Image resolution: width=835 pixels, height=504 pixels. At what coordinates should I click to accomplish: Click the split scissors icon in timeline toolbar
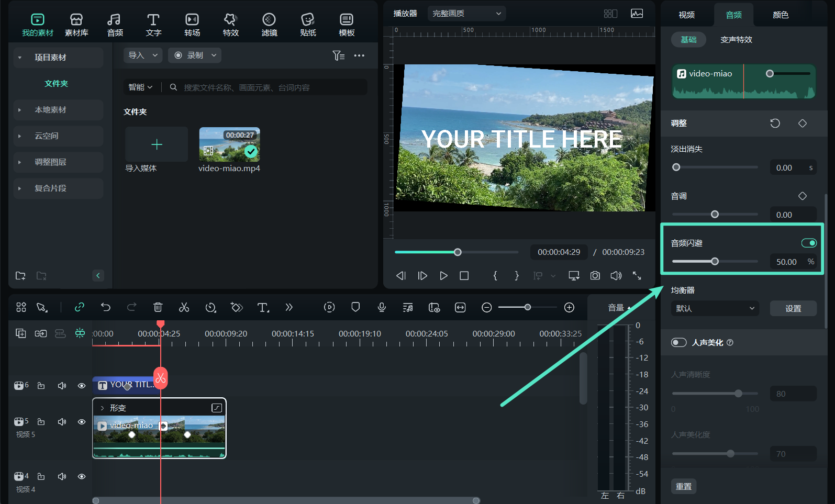click(x=184, y=307)
